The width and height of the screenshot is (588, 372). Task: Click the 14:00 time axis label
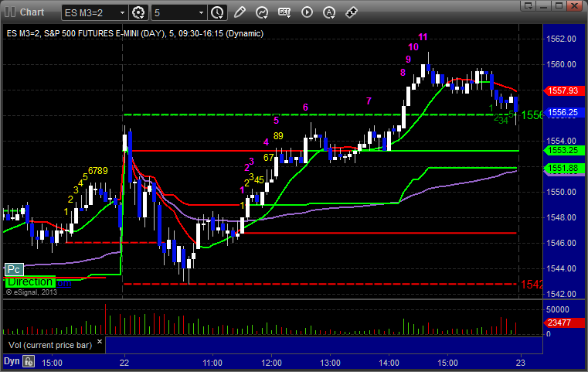tap(389, 363)
